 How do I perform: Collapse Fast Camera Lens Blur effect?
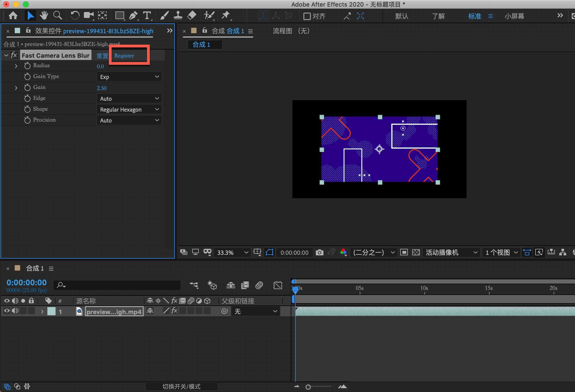[6, 55]
